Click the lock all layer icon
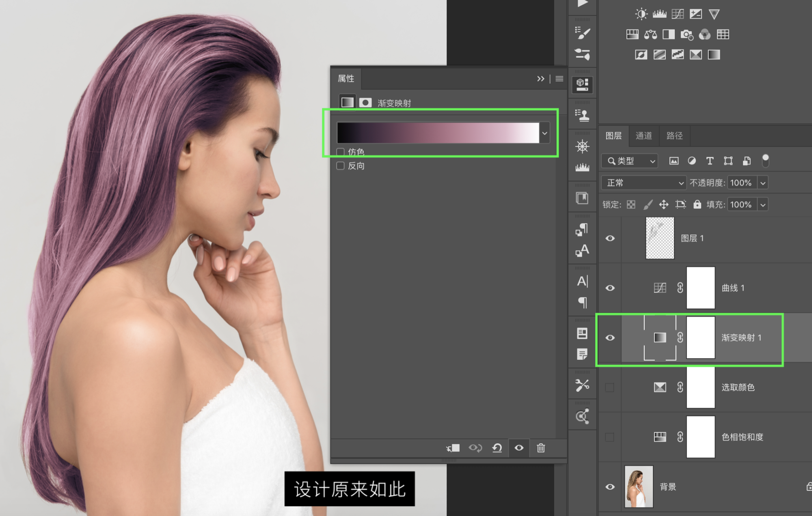The image size is (812, 516). (697, 204)
